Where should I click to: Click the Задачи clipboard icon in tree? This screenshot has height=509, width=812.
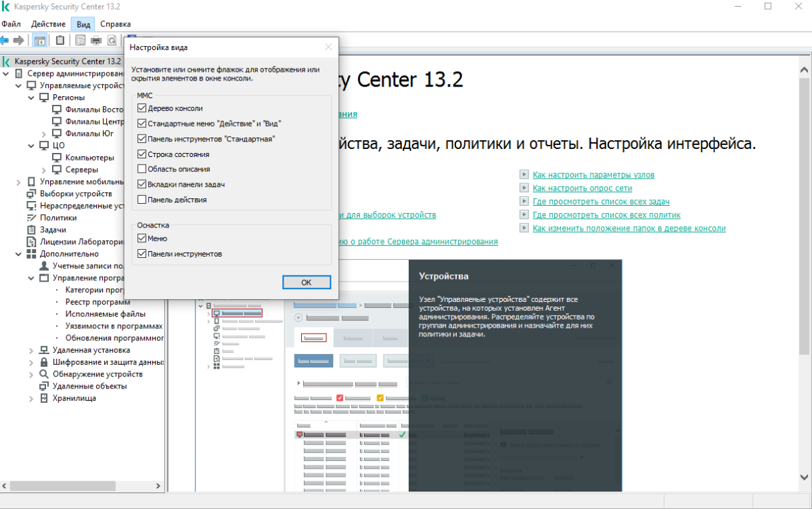pyautogui.click(x=32, y=230)
